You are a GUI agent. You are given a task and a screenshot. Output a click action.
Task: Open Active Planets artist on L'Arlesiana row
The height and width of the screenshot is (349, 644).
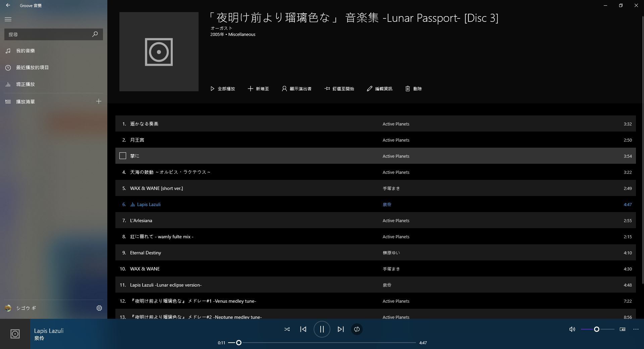pos(396,220)
